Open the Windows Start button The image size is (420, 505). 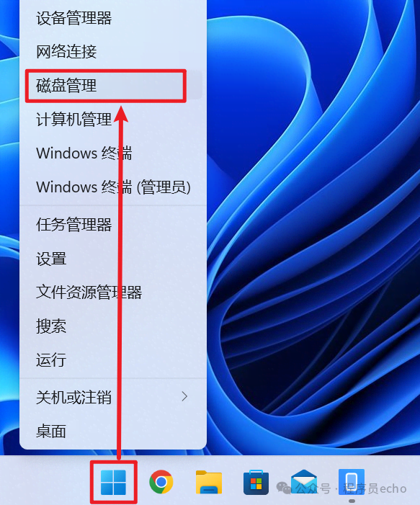[x=113, y=482]
